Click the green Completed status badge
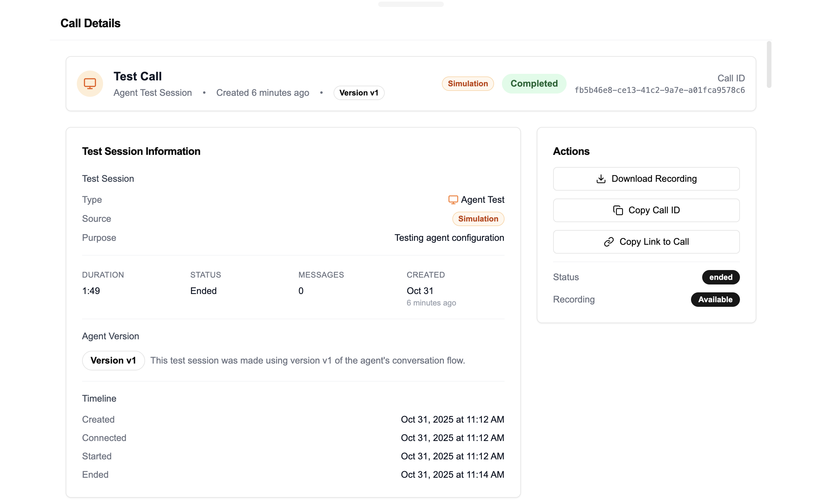 pyautogui.click(x=534, y=83)
